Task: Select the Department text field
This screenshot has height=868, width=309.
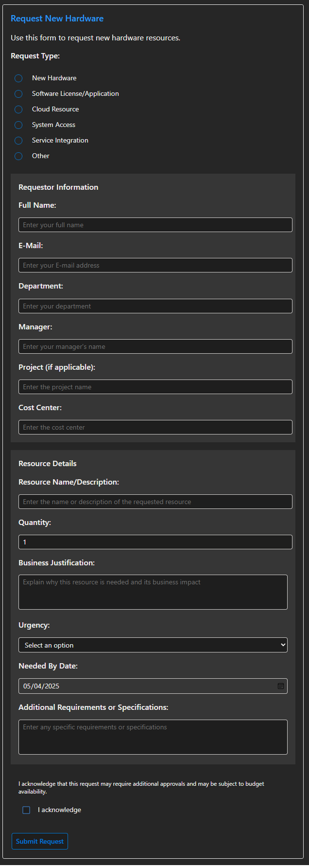Action: click(x=155, y=306)
